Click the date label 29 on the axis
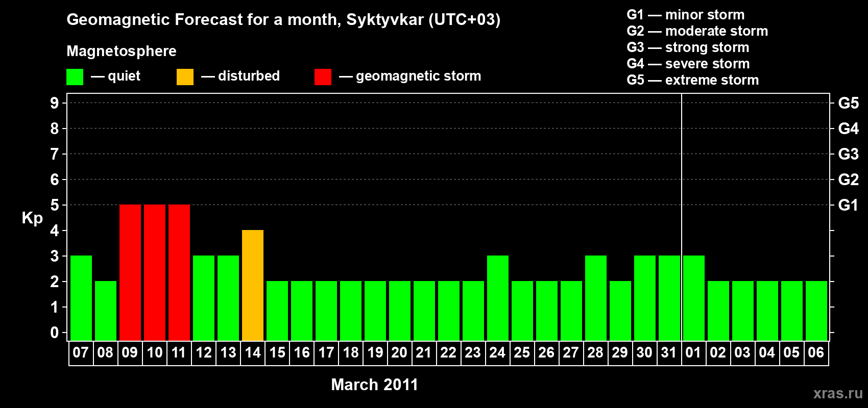Screen dimensions: 868x408 pyautogui.click(x=620, y=353)
